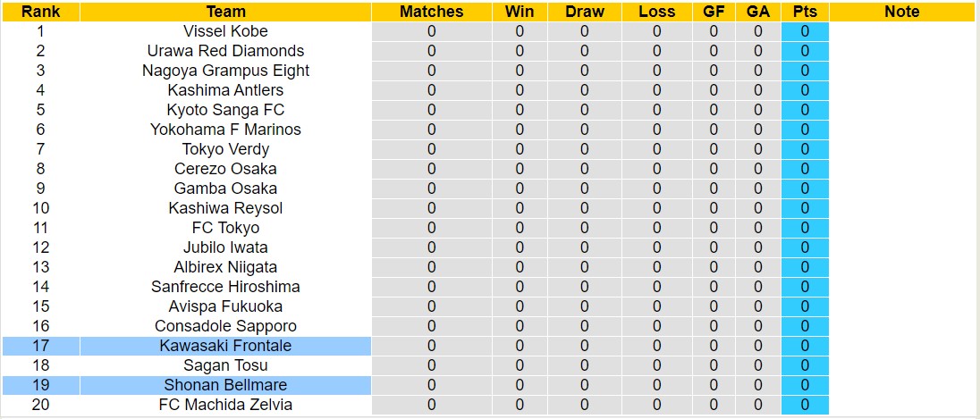The height and width of the screenshot is (419, 980).
Task: Select the Urawa Red Diamonds team link
Action: click(225, 51)
